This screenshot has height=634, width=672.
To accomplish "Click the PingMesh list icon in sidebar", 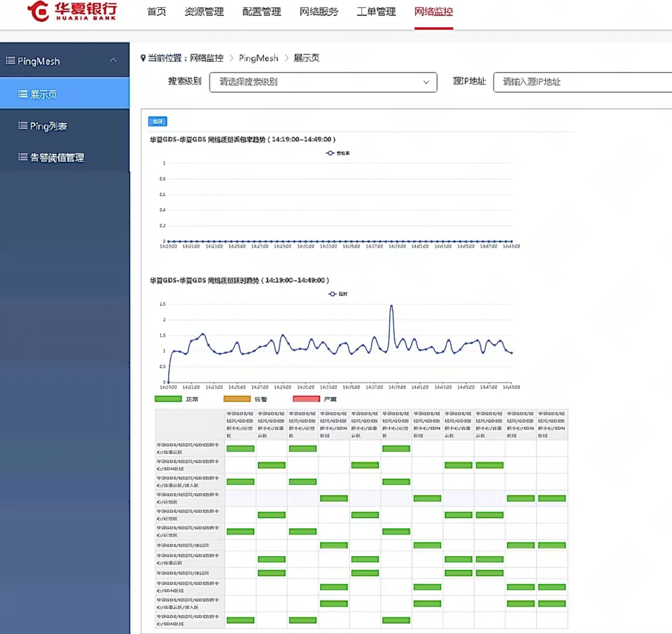I will [11, 61].
